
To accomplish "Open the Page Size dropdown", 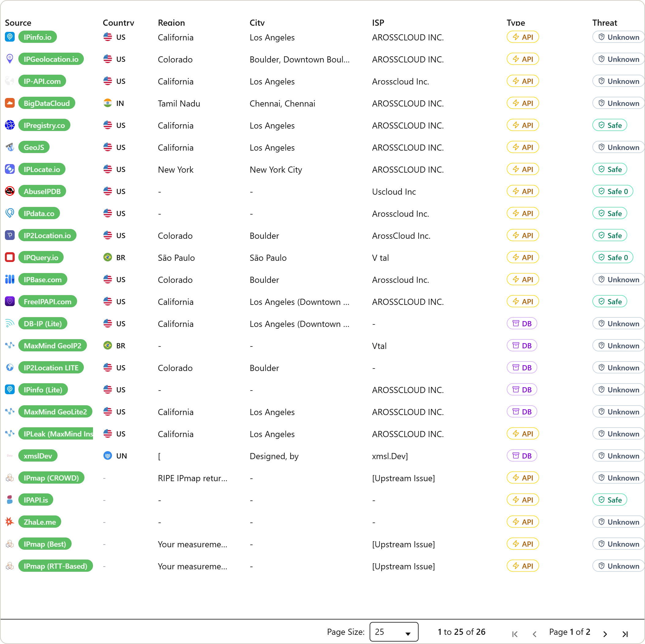I will 393,632.
